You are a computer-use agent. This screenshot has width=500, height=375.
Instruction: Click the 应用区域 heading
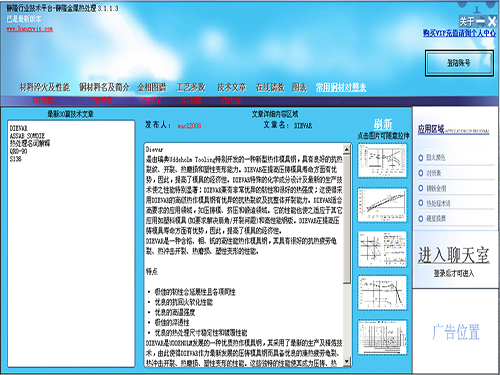coord(431,129)
